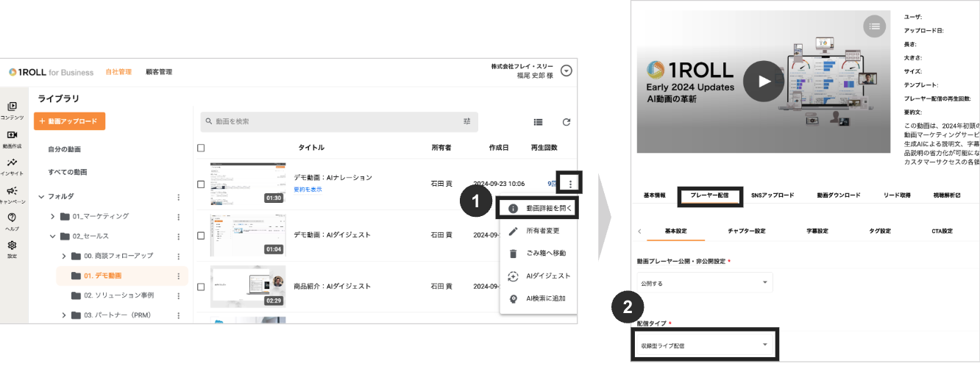This screenshot has width=980, height=366.
Task: Open the SNSアップロード tab
Action: point(773,195)
